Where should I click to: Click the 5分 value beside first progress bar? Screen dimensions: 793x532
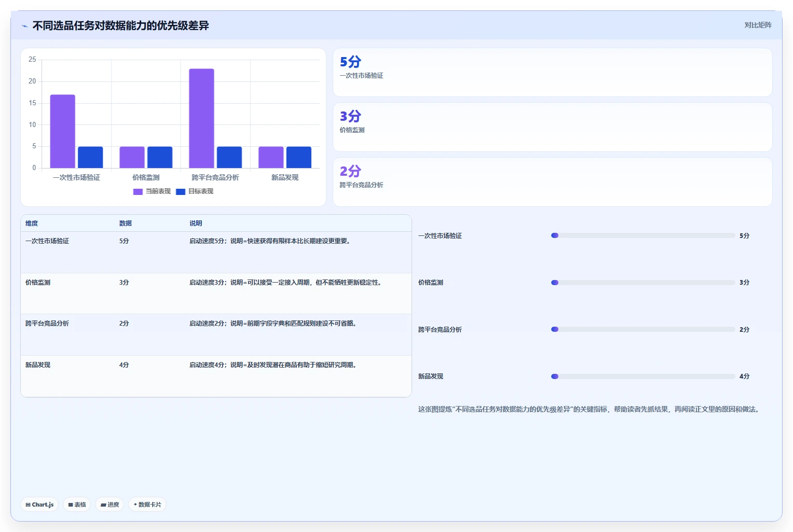[x=744, y=236]
